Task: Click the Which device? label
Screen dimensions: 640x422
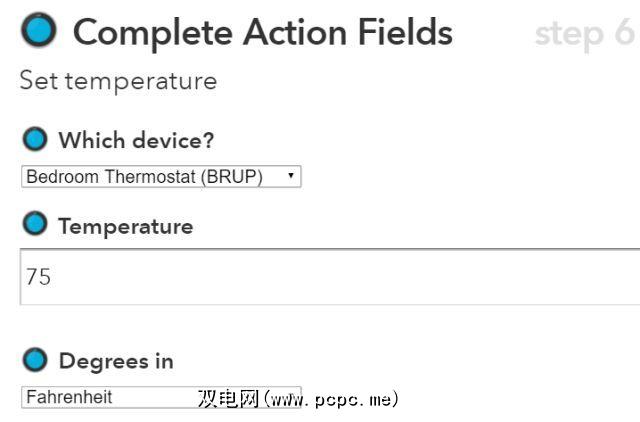Action: [x=136, y=140]
